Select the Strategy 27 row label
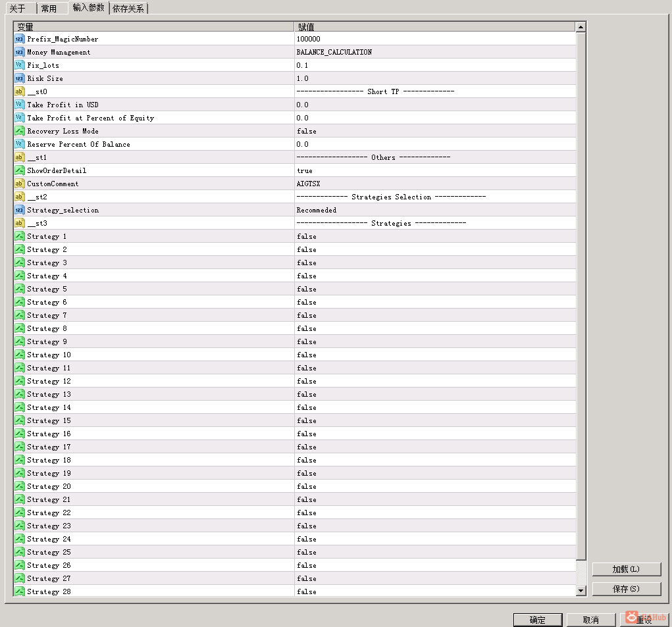This screenshot has height=627, width=672. coord(49,578)
